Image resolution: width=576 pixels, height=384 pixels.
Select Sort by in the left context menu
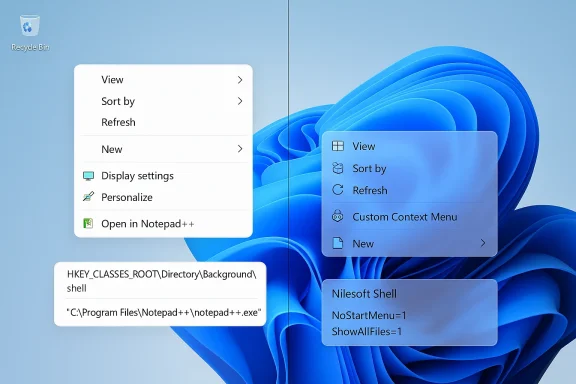pyautogui.click(x=163, y=101)
